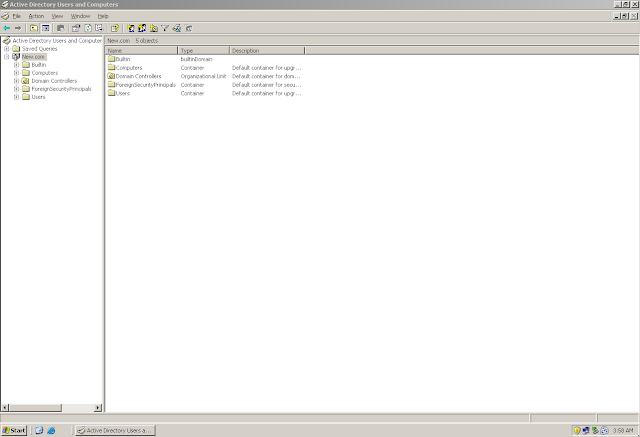Click the yellow security shield tray icon

pyautogui.click(x=577, y=430)
